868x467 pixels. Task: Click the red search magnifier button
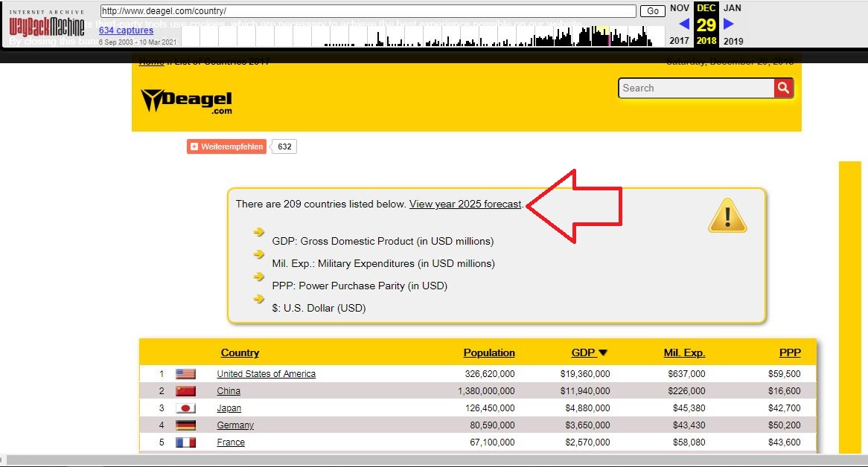783,88
